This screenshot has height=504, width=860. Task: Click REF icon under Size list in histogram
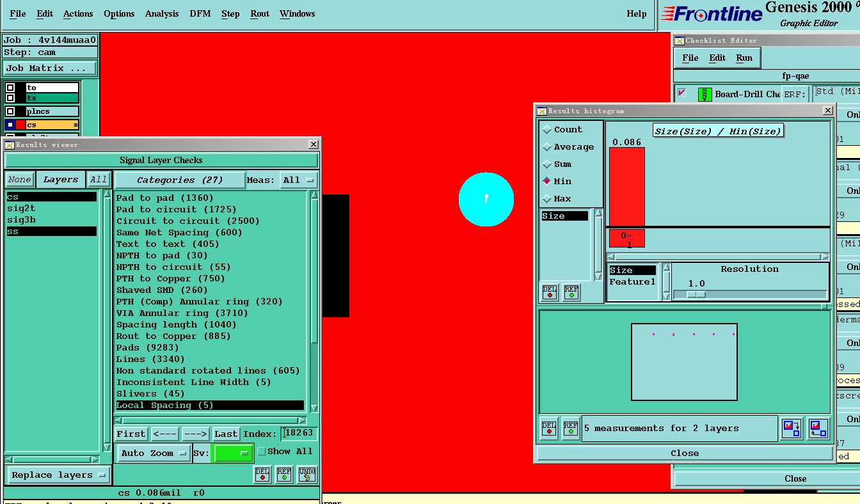(571, 292)
